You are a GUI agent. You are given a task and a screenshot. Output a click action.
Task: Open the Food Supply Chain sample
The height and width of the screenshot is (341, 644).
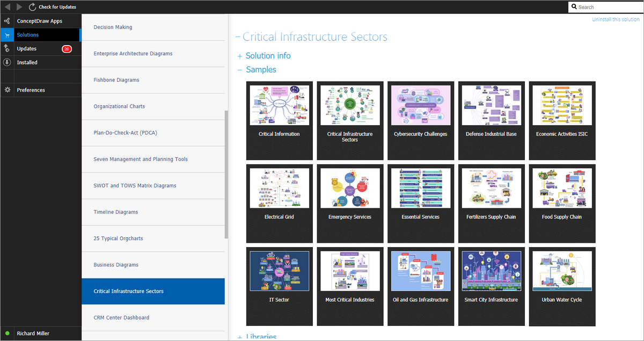(x=562, y=204)
